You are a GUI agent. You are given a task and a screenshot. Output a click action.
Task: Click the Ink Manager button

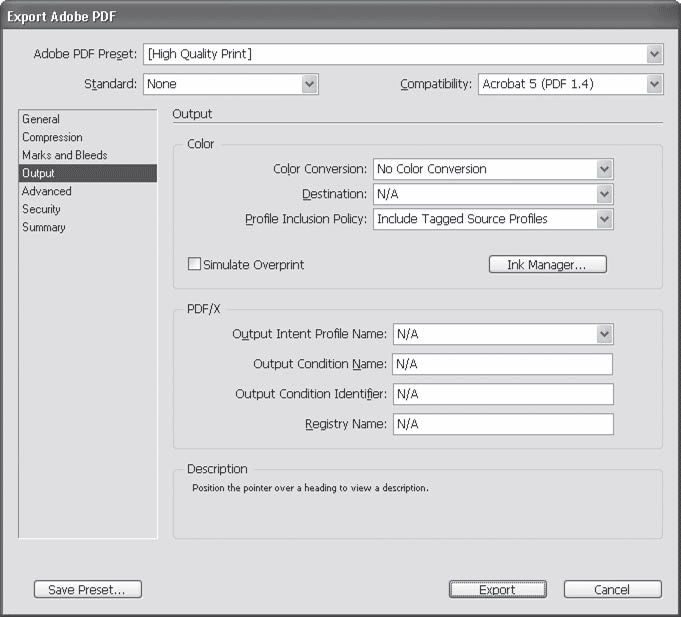[x=547, y=265]
